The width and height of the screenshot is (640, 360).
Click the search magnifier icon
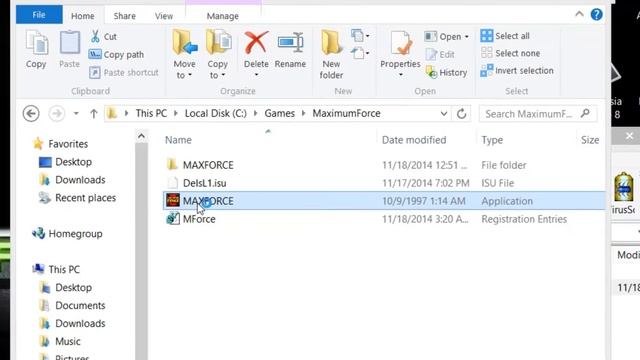(585, 113)
